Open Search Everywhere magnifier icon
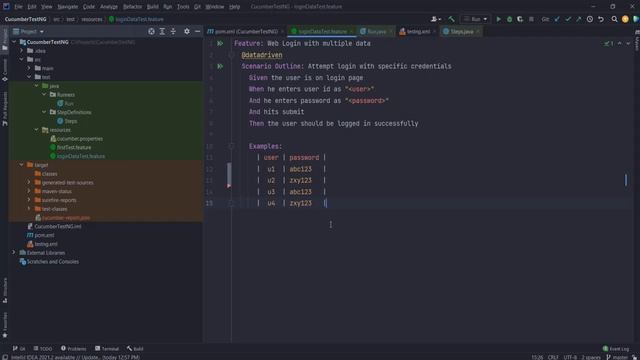This screenshot has height=360, width=640. pyautogui.click(x=614, y=19)
